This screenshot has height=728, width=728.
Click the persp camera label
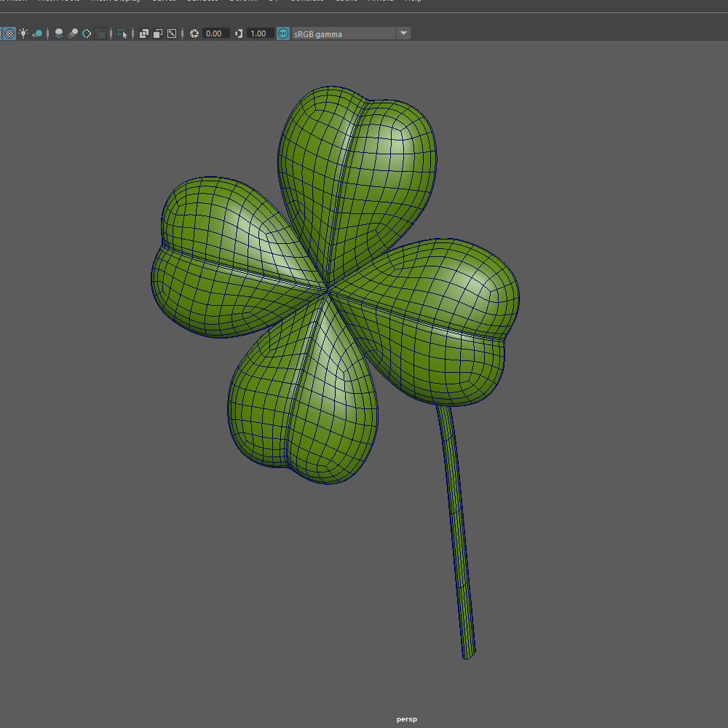click(x=407, y=719)
